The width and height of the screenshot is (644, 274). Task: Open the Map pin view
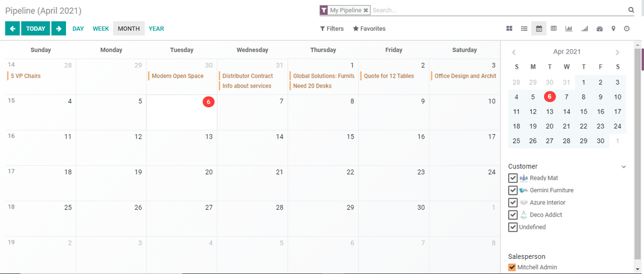(x=613, y=28)
